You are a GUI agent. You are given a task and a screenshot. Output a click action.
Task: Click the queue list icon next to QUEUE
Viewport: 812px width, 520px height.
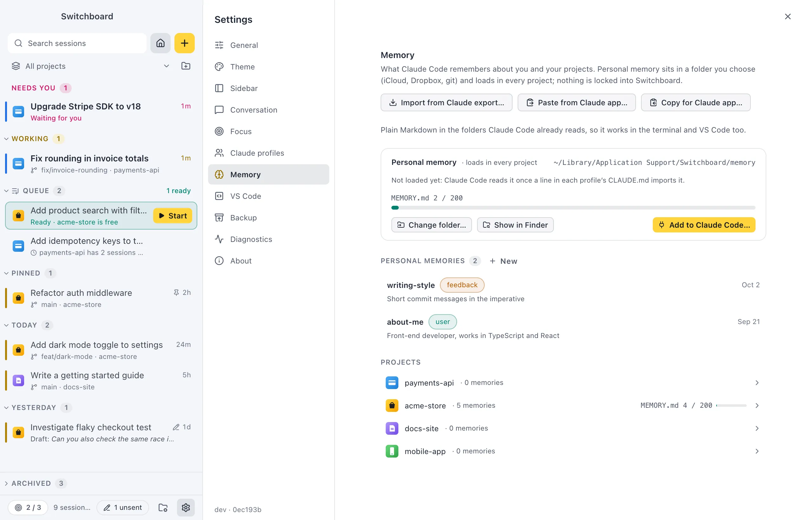click(15, 191)
